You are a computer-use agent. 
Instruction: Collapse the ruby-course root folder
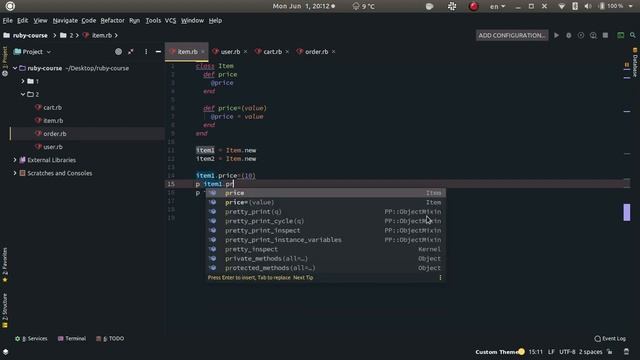(x=15, y=68)
